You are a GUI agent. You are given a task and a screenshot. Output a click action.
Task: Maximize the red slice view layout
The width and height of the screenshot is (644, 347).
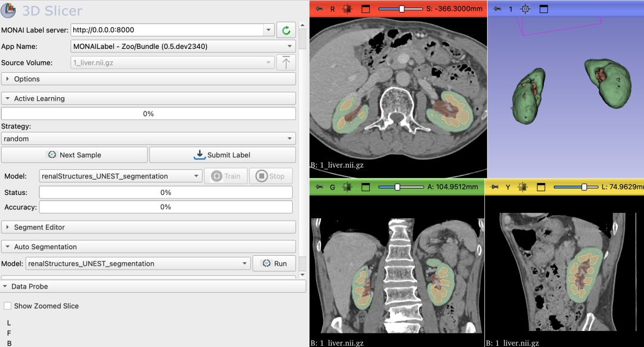click(x=365, y=8)
